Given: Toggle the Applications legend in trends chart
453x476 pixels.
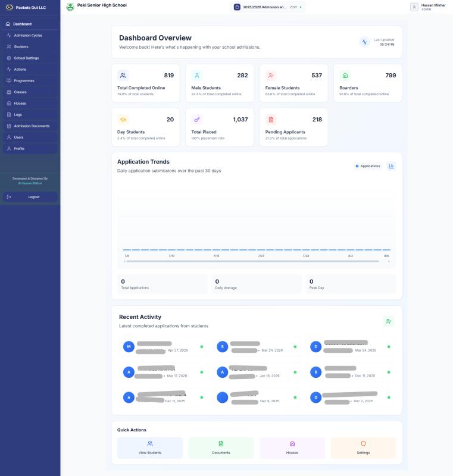Looking at the screenshot, I should pos(368,166).
